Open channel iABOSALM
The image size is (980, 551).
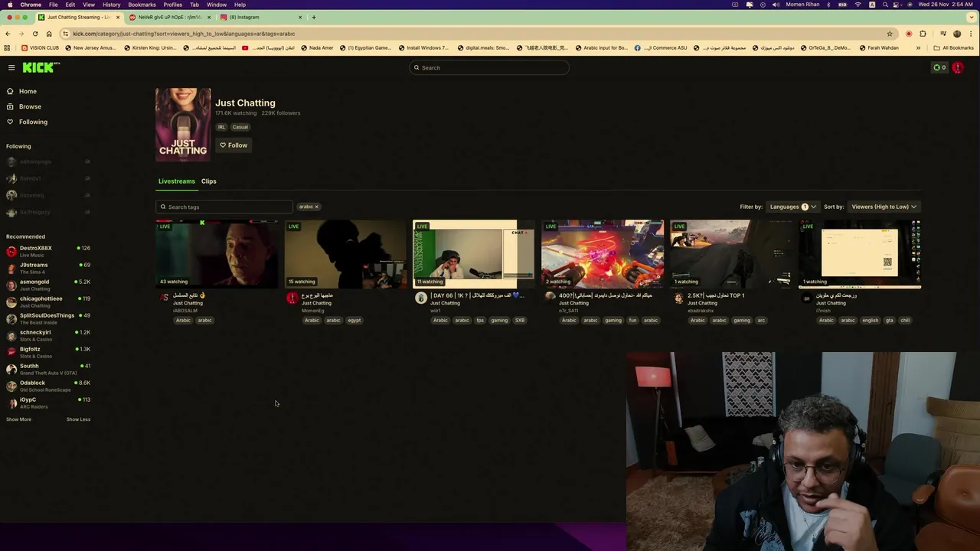(x=185, y=311)
